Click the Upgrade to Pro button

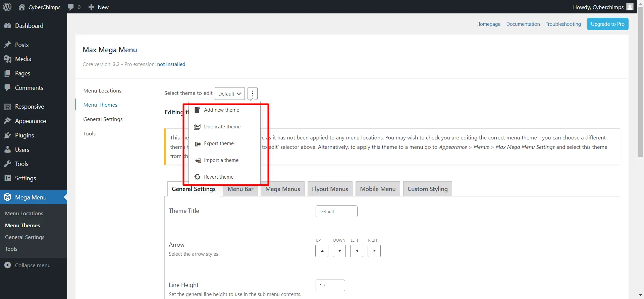pyautogui.click(x=608, y=24)
